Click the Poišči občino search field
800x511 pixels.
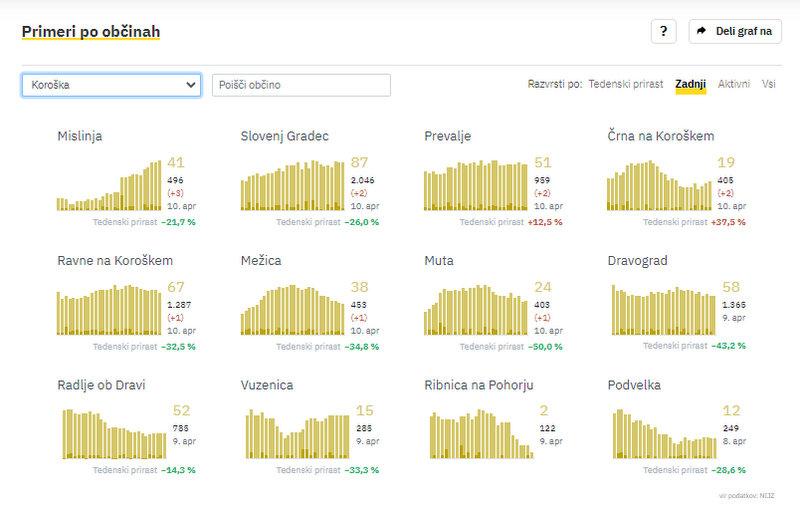(x=301, y=85)
